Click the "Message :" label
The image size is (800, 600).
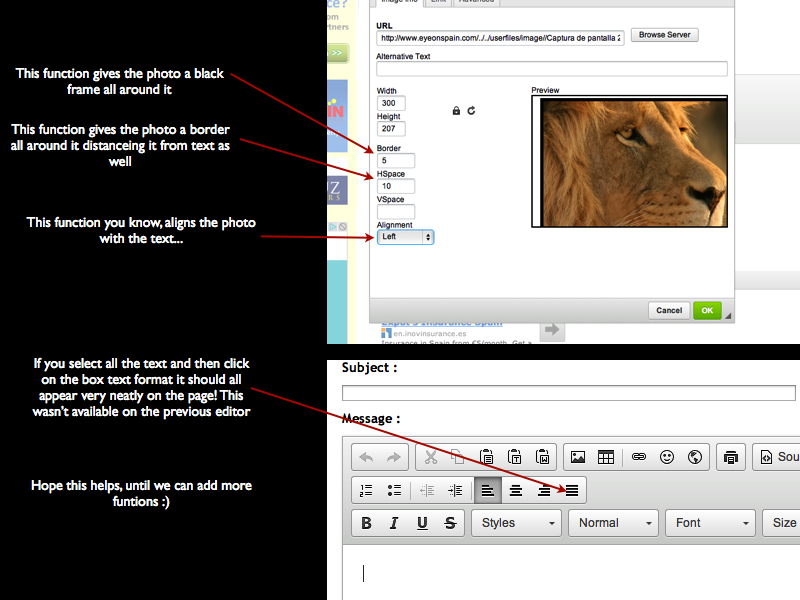[371, 419]
